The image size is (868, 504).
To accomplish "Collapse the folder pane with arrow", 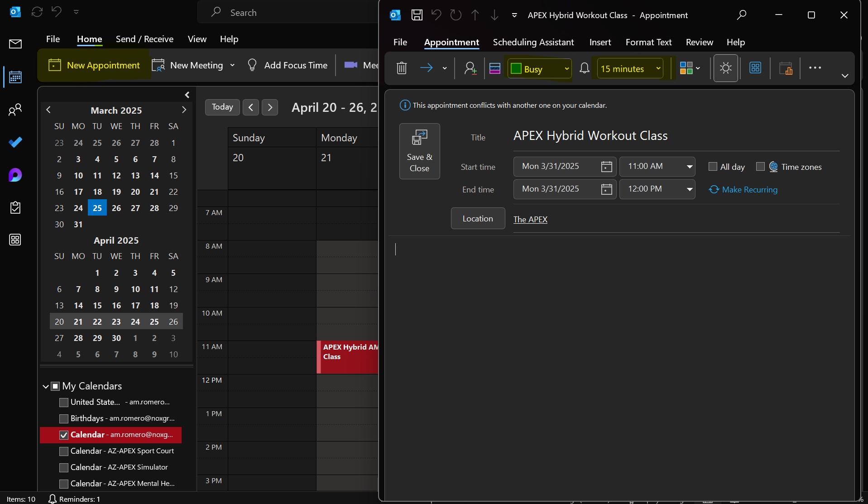I will click(187, 95).
